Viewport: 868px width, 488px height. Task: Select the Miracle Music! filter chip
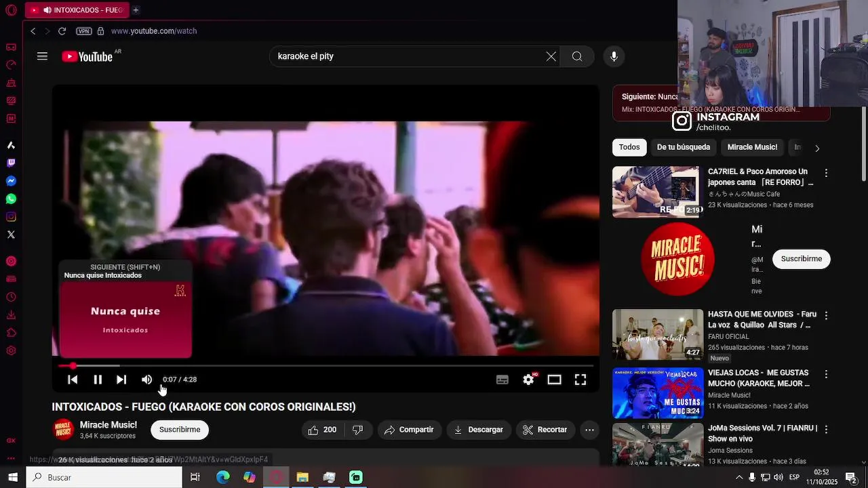coord(752,147)
